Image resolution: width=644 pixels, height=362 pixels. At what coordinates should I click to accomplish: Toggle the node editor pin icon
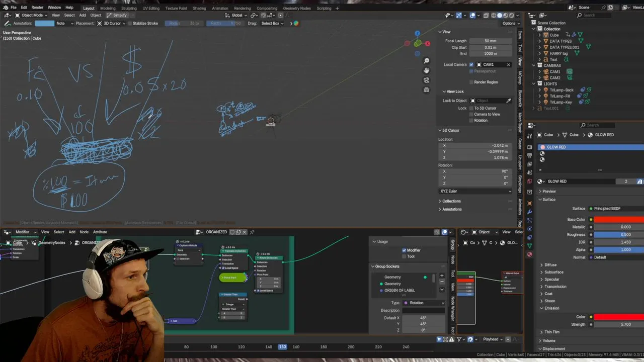(x=252, y=232)
